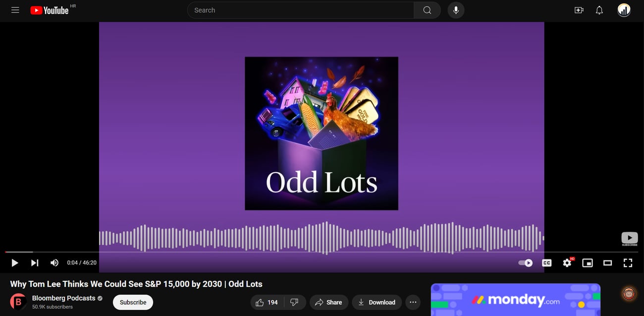Click into the Search input field

pyautogui.click(x=300, y=10)
